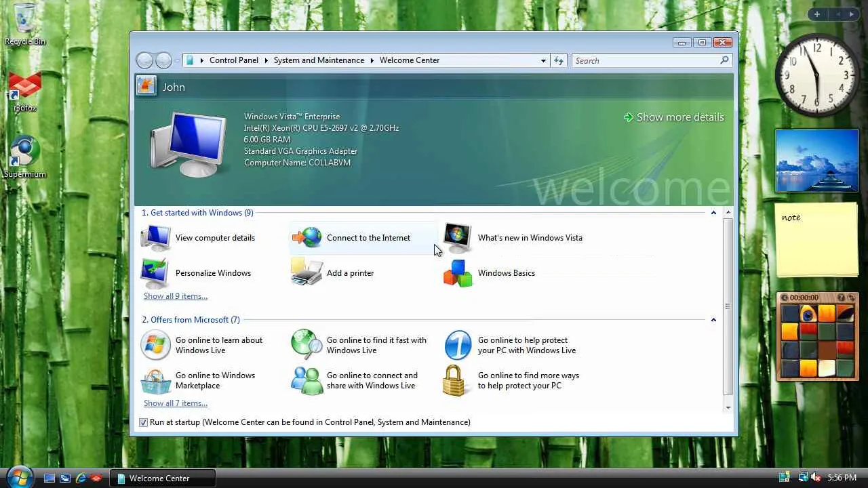The height and width of the screenshot is (488, 868).
Task: Click the Windows Vista Enterprise text
Action: (x=292, y=117)
